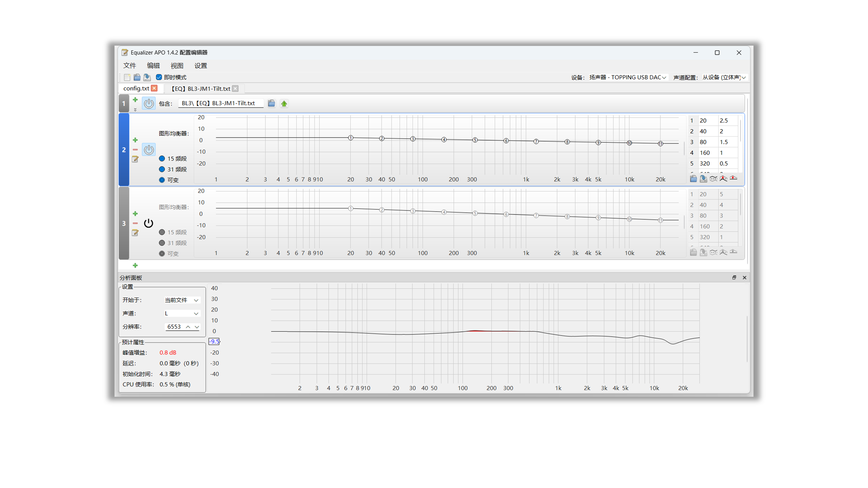Close the config.txt tab

pyautogui.click(x=154, y=88)
